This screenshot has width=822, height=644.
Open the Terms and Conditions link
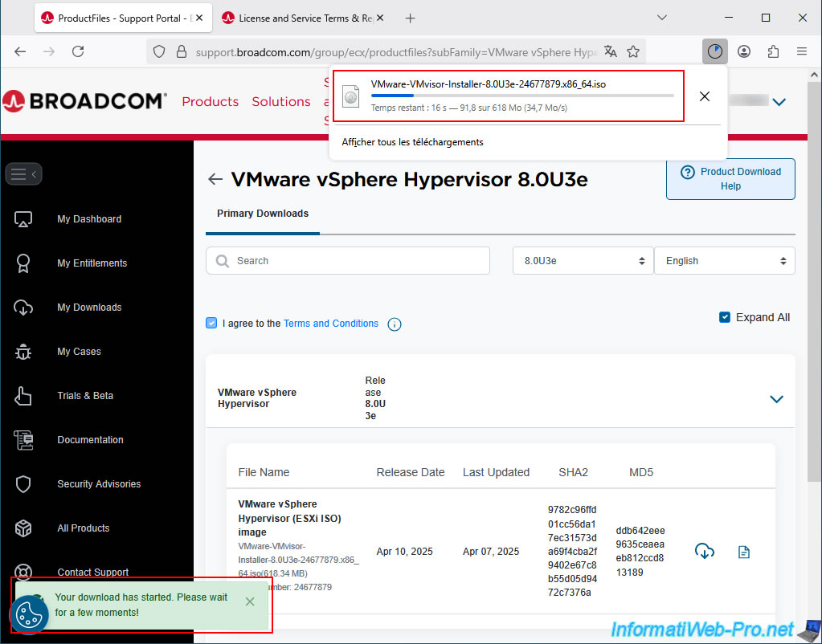(330, 324)
